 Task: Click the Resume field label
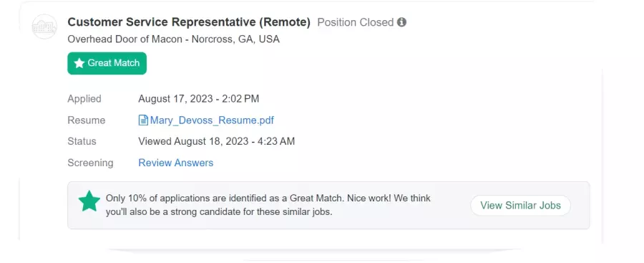tap(87, 120)
